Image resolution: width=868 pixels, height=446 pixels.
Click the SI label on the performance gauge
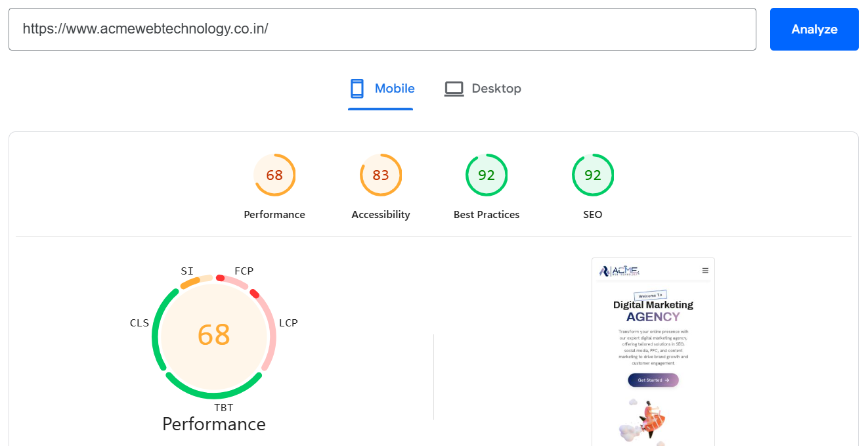point(187,271)
